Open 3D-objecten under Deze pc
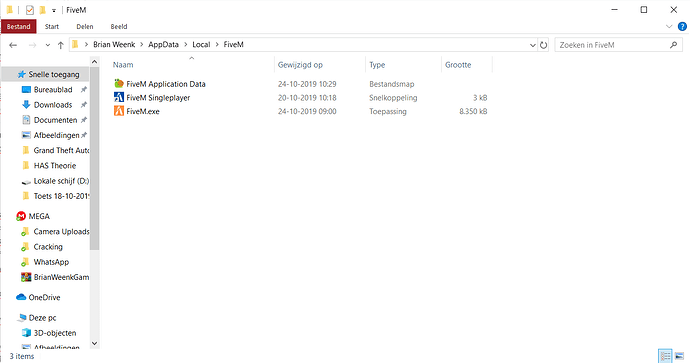Viewport: 690px width, 363px height. click(55, 333)
